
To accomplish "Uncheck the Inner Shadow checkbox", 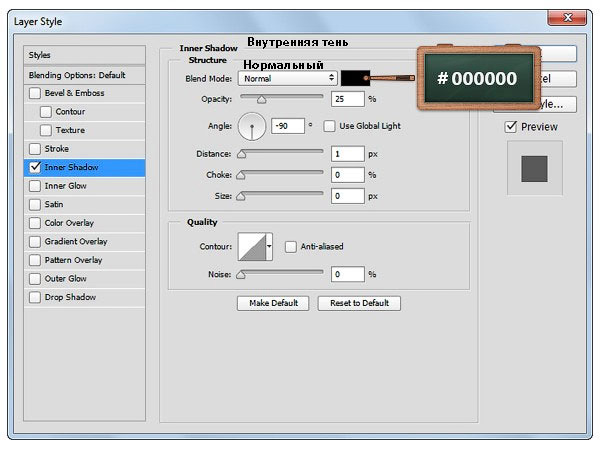I will tap(35, 167).
